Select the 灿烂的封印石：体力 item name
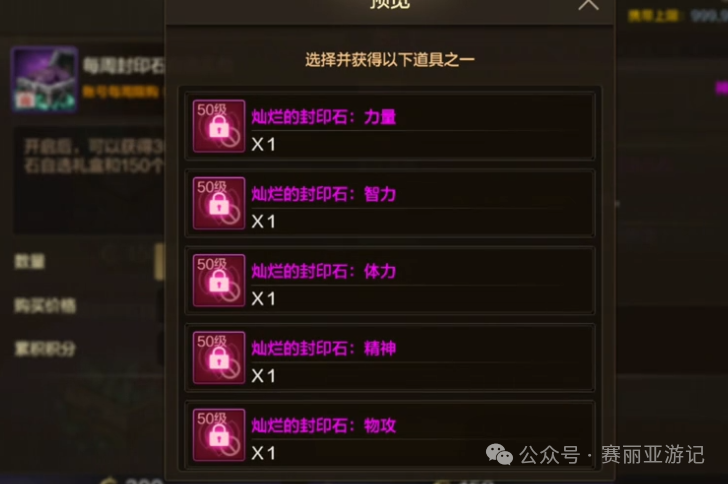728x484 pixels. pos(324,271)
